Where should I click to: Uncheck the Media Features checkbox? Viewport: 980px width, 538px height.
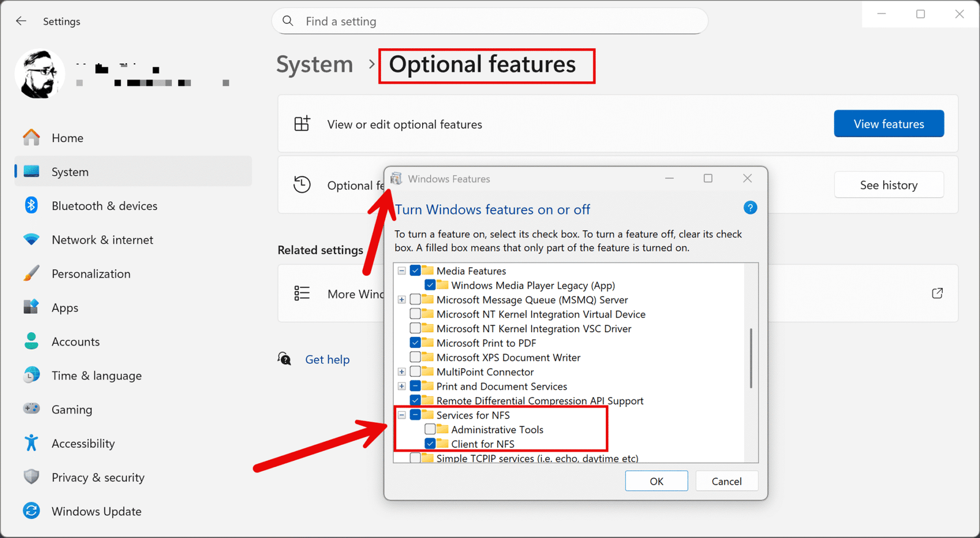coord(415,270)
